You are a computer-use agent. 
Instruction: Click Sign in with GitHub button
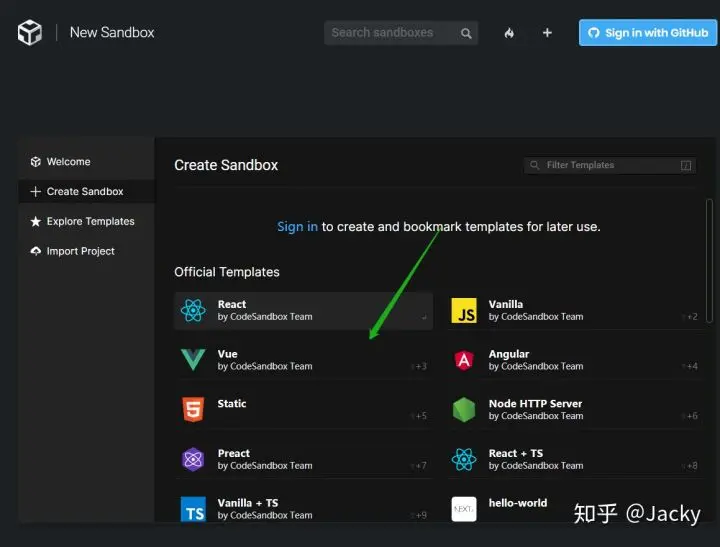pyautogui.click(x=648, y=33)
